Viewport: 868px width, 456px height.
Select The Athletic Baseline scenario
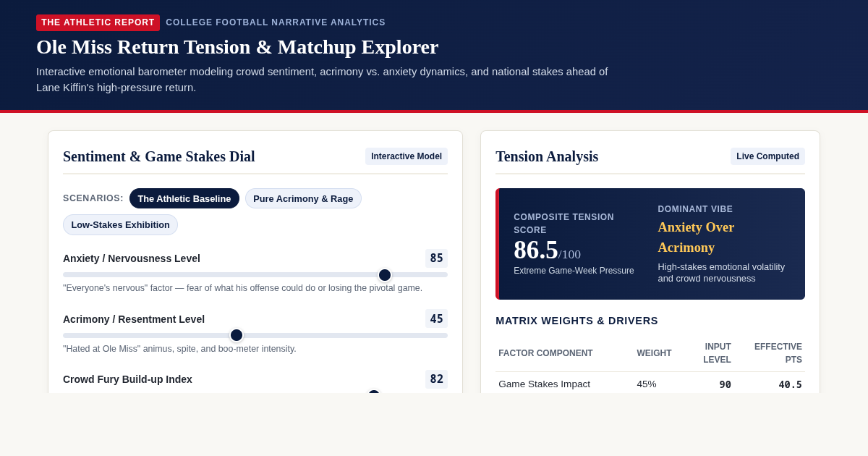point(184,198)
